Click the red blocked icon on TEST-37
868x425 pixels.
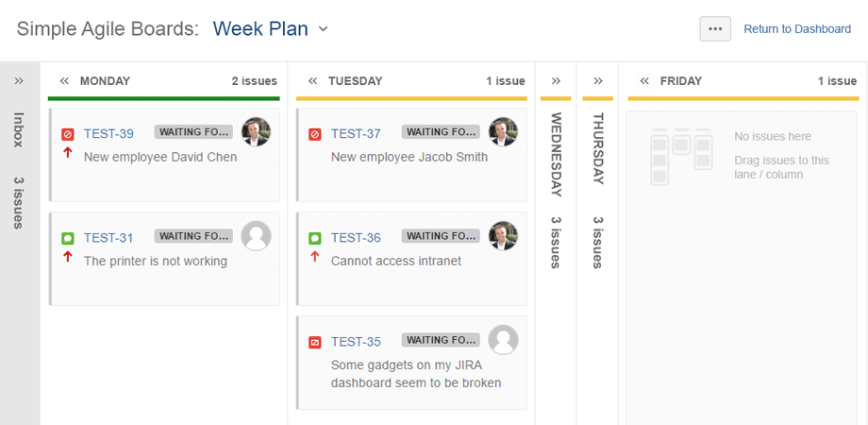coord(314,134)
